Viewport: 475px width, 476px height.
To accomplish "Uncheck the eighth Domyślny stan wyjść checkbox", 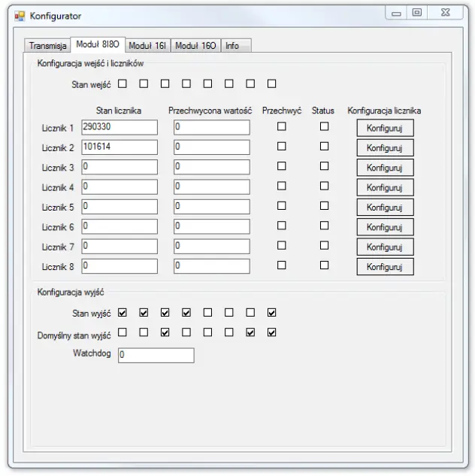I will click(x=272, y=332).
